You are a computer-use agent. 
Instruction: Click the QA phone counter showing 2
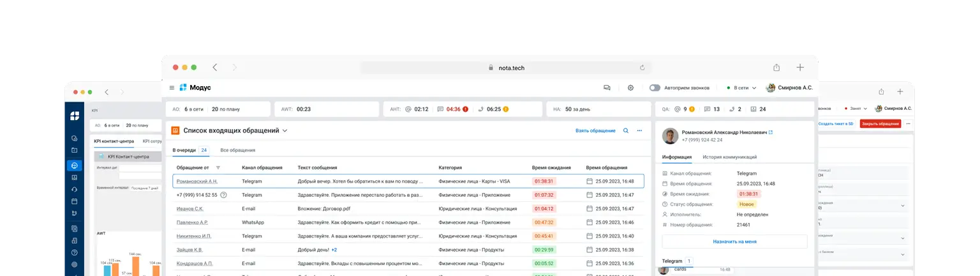tap(736, 109)
